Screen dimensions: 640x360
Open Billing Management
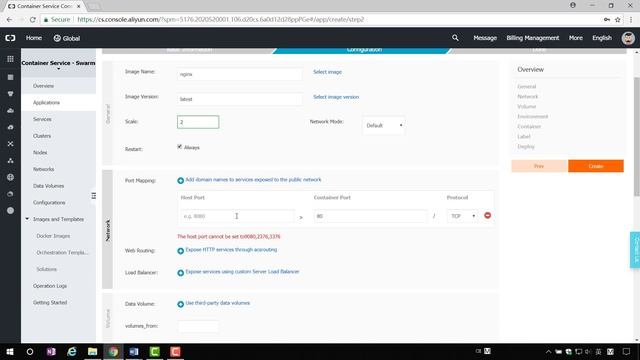pos(533,38)
